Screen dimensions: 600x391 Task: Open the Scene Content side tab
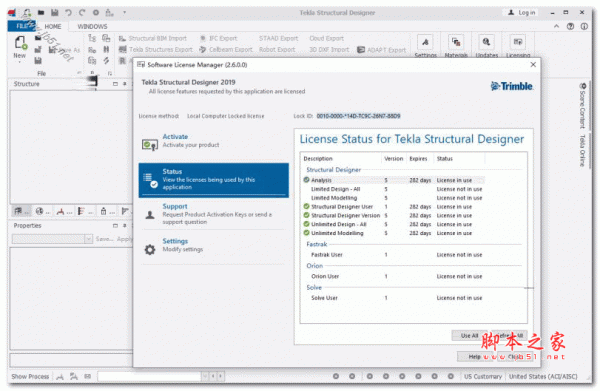pos(582,106)
